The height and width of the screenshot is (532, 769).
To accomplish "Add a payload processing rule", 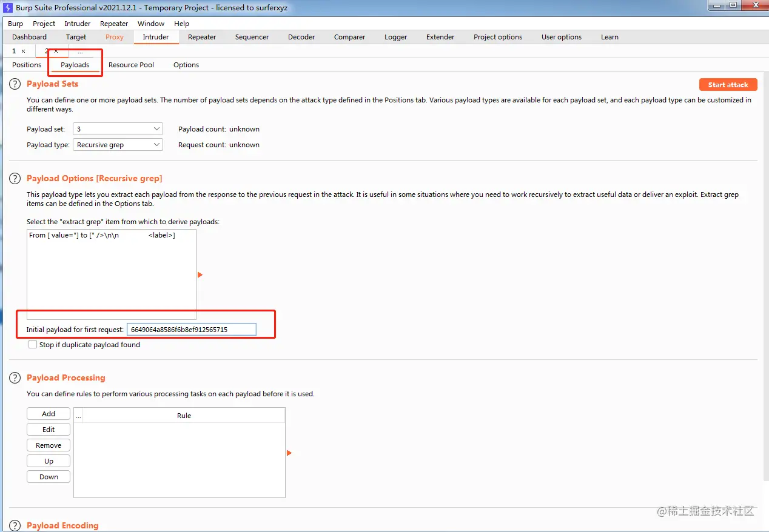I will (49, 414).
